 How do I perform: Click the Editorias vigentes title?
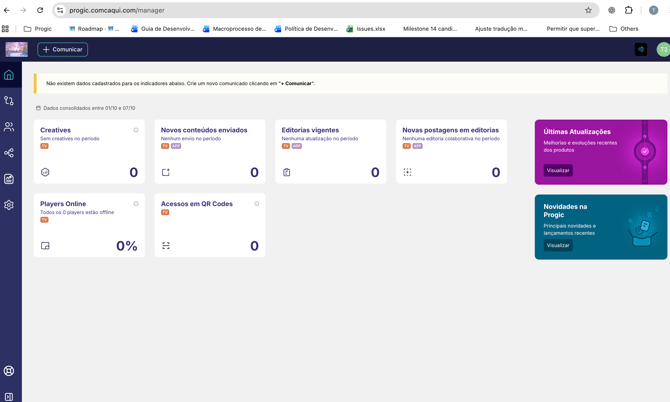coord(310,130)
